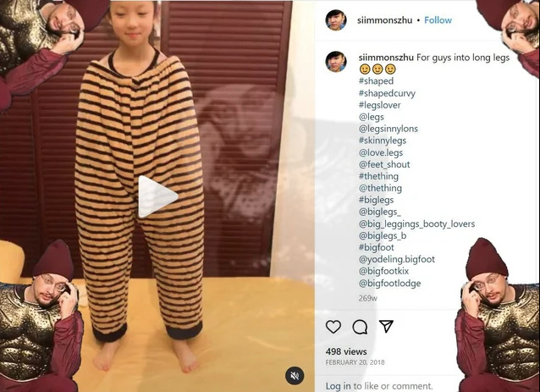This screenshot has height=392, width=540.
Task: Open the siimmonszhu username in header
Action: point(384,20)
